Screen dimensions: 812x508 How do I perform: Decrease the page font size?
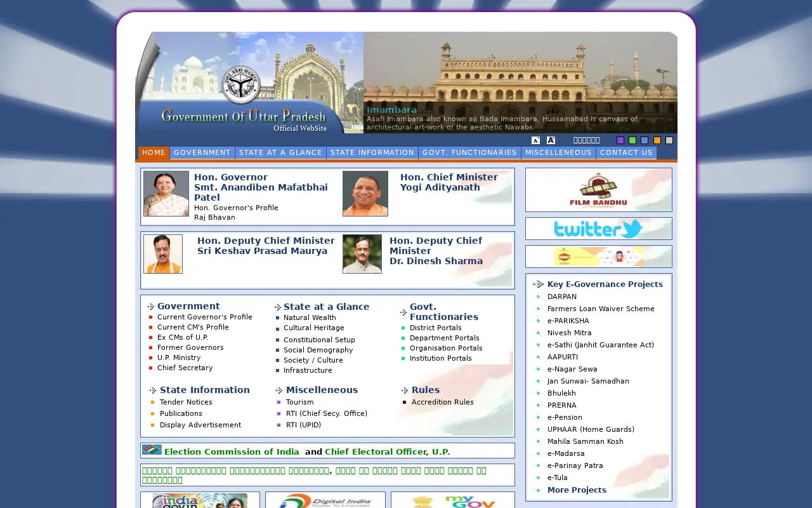point(536,140)
